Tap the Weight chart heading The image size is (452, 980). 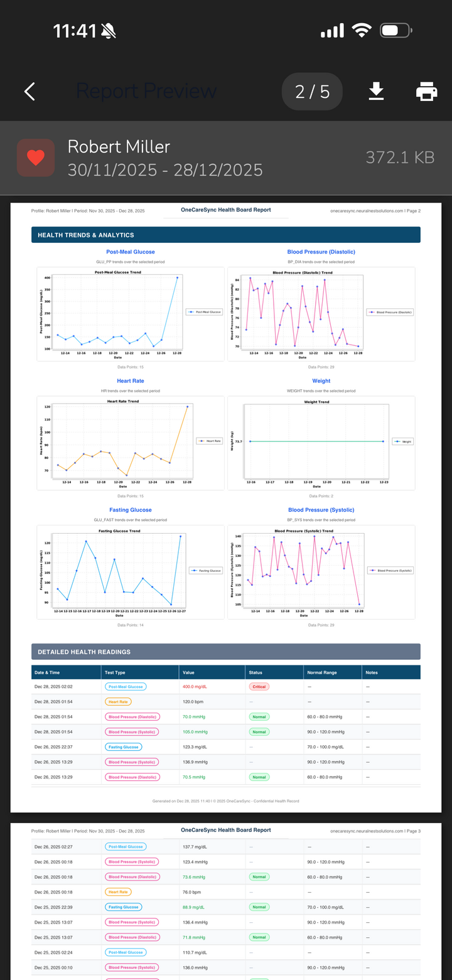point(321,381)
